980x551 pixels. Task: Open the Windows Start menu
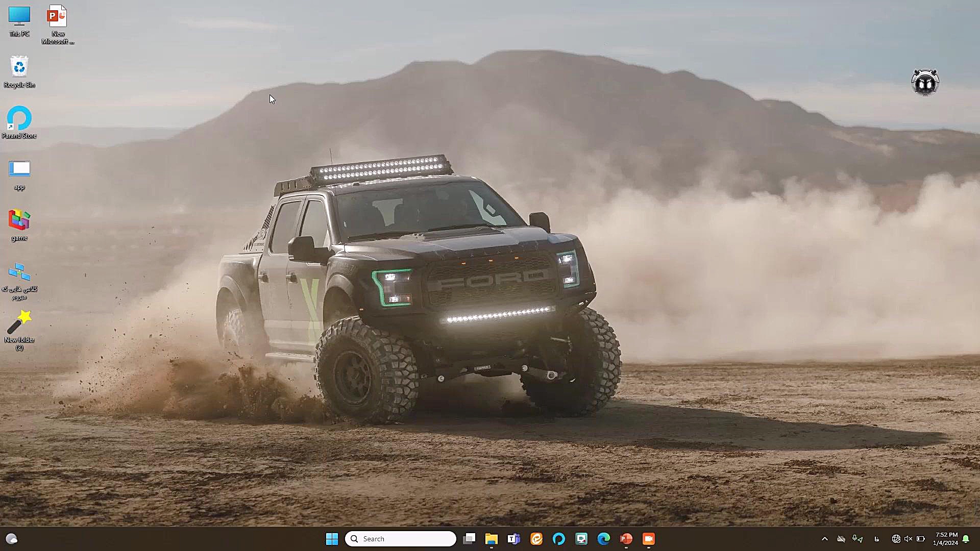click(332, 539)
